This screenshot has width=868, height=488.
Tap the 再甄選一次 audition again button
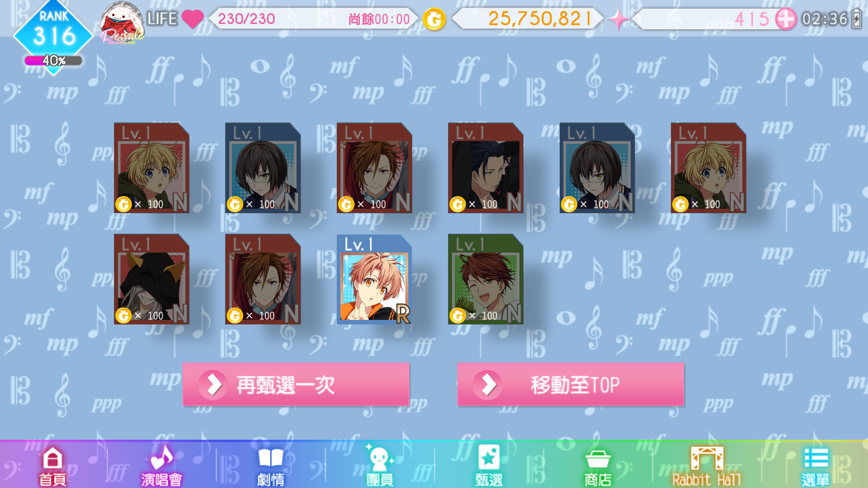point(296,385)
